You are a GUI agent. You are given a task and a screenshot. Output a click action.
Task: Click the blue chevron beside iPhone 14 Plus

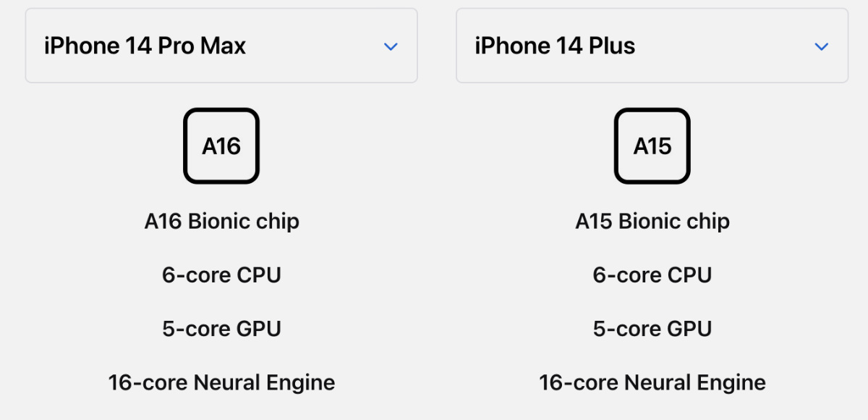click(821, 46)
